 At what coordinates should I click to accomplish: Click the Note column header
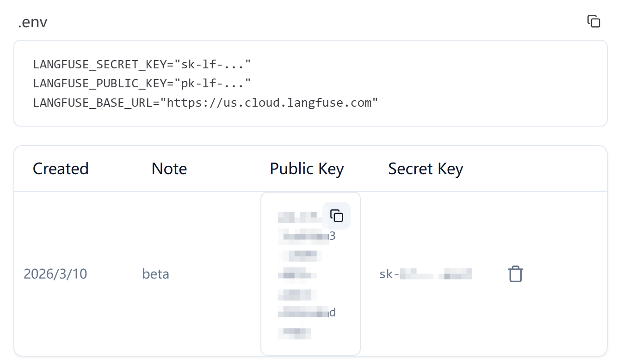pyautogui.click(x=169, y=168)
